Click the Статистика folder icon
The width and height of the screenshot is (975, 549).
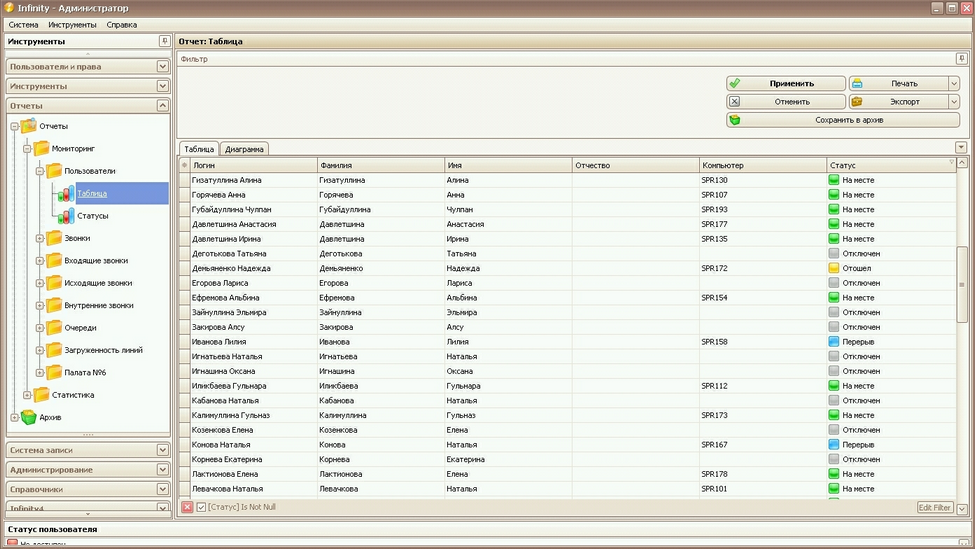coord(41,395)
